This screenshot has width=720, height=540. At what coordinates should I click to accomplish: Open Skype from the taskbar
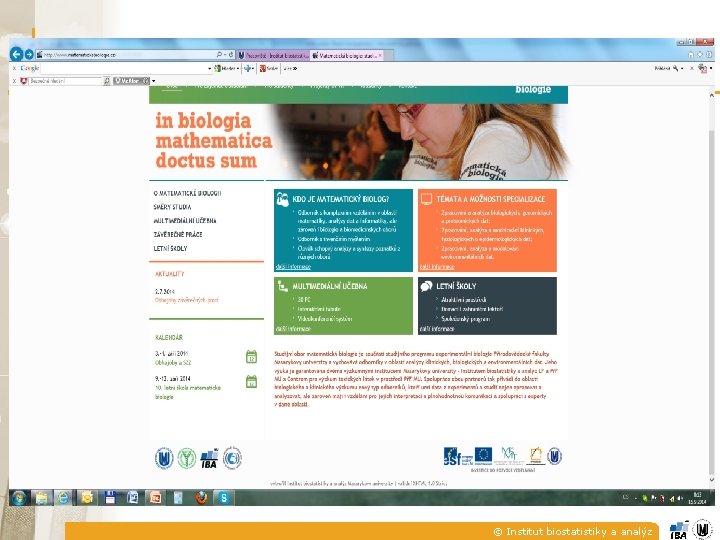coord(224,498)
